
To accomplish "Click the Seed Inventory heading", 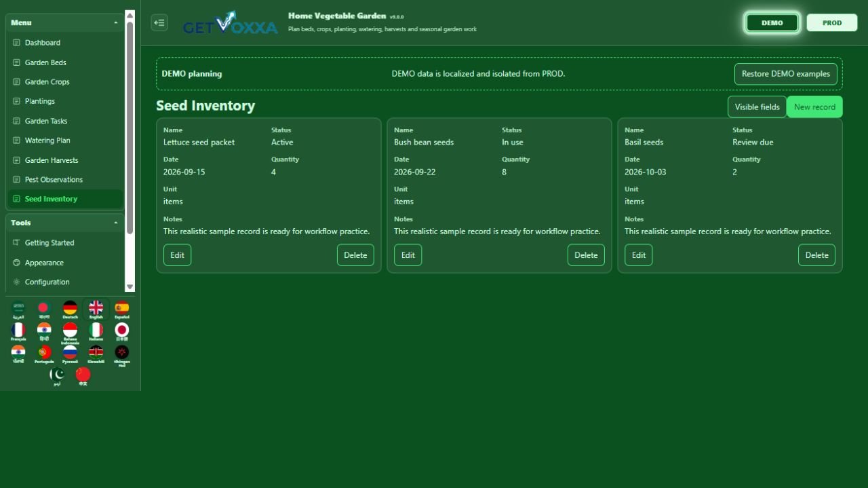I will (205, 106).
